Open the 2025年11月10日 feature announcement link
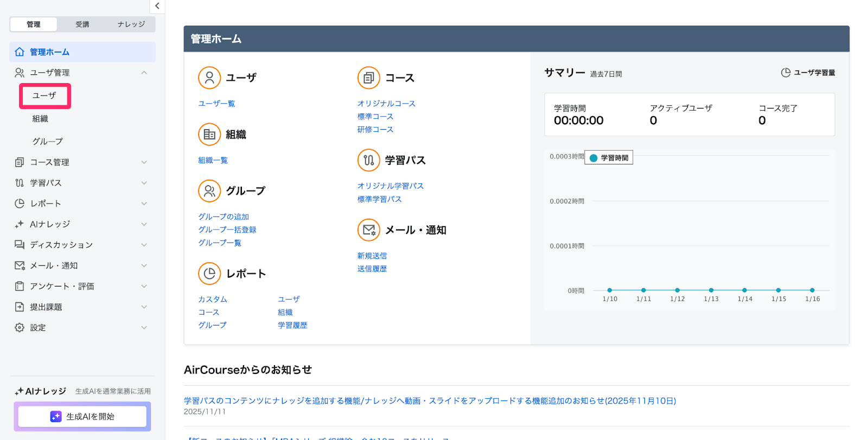 click(430, 401)
